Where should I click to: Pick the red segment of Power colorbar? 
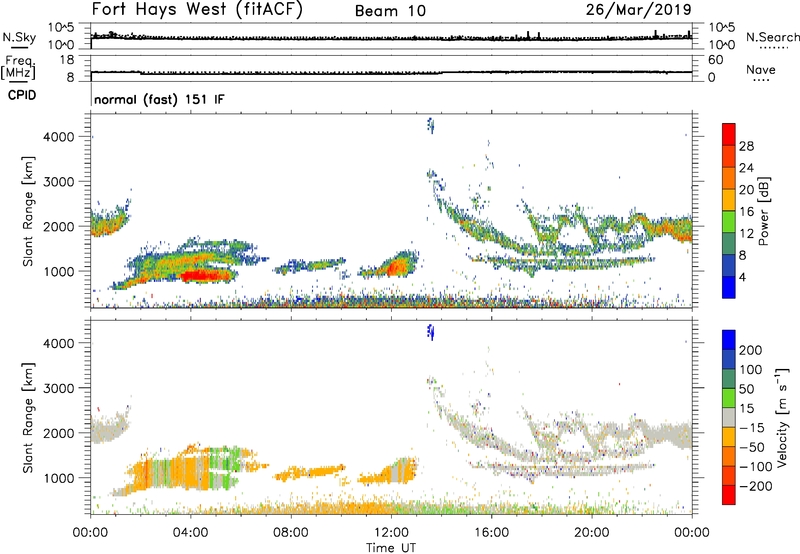point(729,135)
